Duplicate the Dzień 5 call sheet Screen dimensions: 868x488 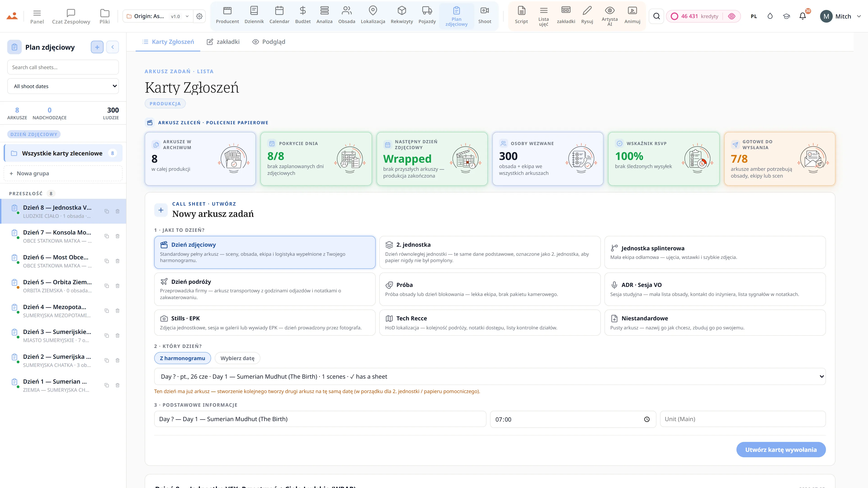point(106,286)
